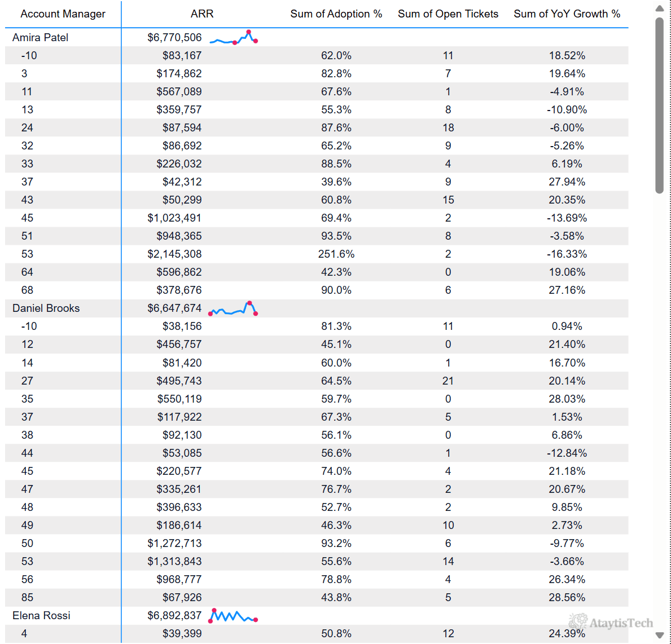Click the scrollbar up arrow
The width and height of the screenshot is (671, 644).
pyautogui.click(x=659, y=8)
